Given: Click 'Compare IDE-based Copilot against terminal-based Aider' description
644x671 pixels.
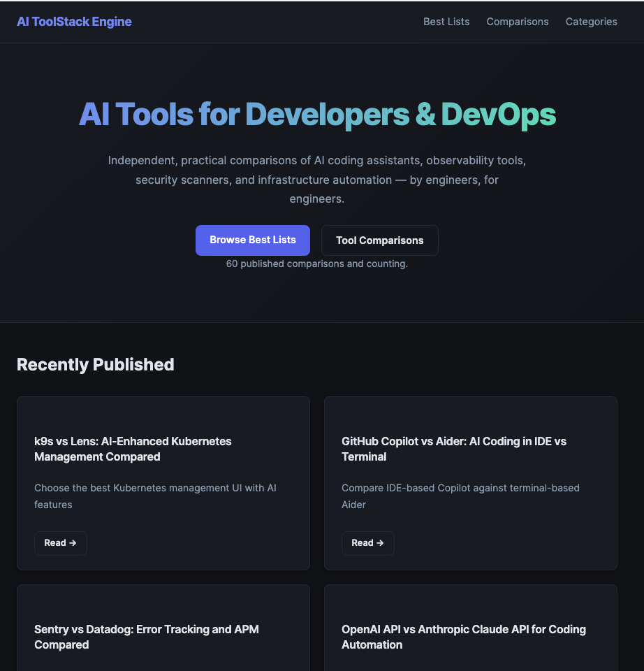Looking at the screenshot, I should click(x=460, y=496).
